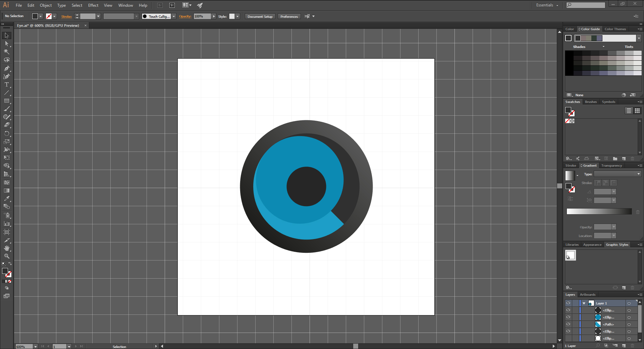Hide the blue ellipse sublayer
The image size is (644, 349).
point(568,317)
